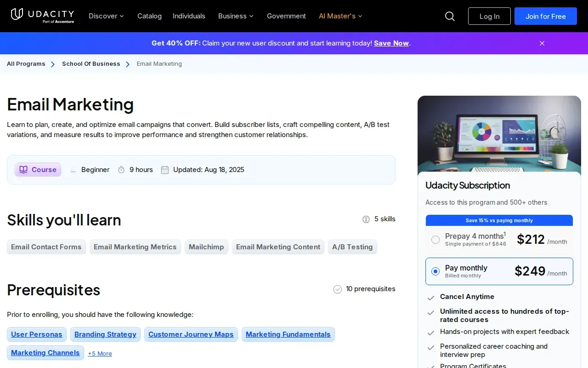Go to All Programs breadcrumb
588x368 pixels.
click(26, 64)
